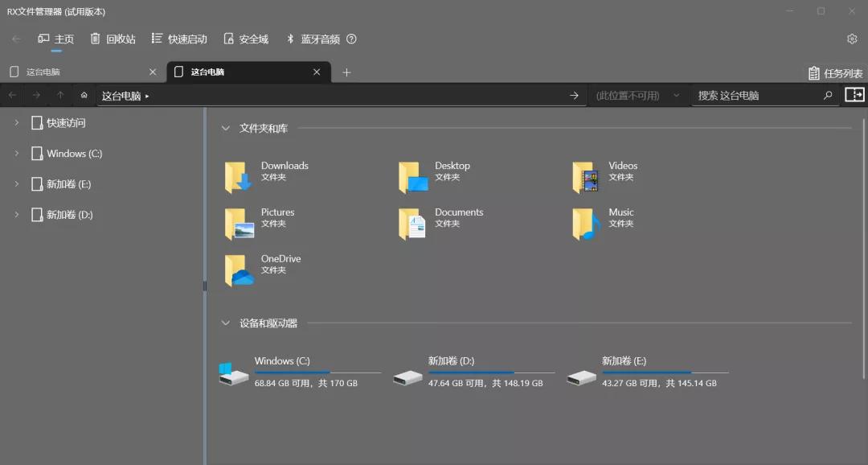Select the 主页 home tab
The image size is (868, 465).
(56, 39)
